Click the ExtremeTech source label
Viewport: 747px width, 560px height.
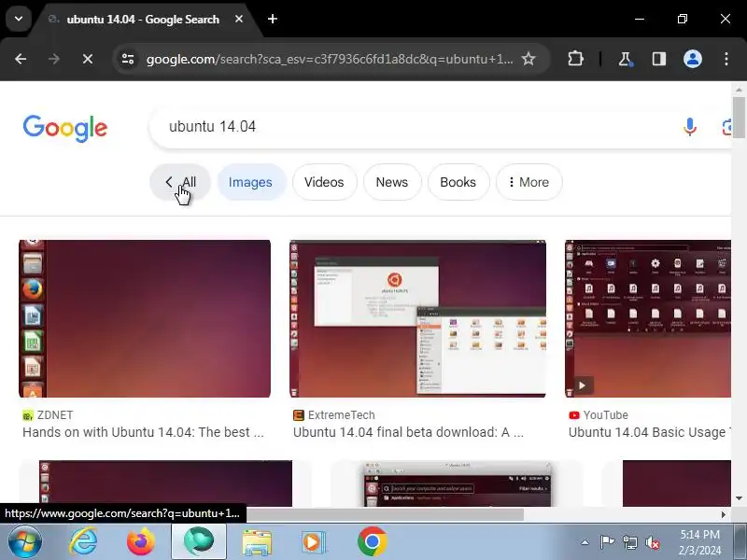click(x=341, y=415)
